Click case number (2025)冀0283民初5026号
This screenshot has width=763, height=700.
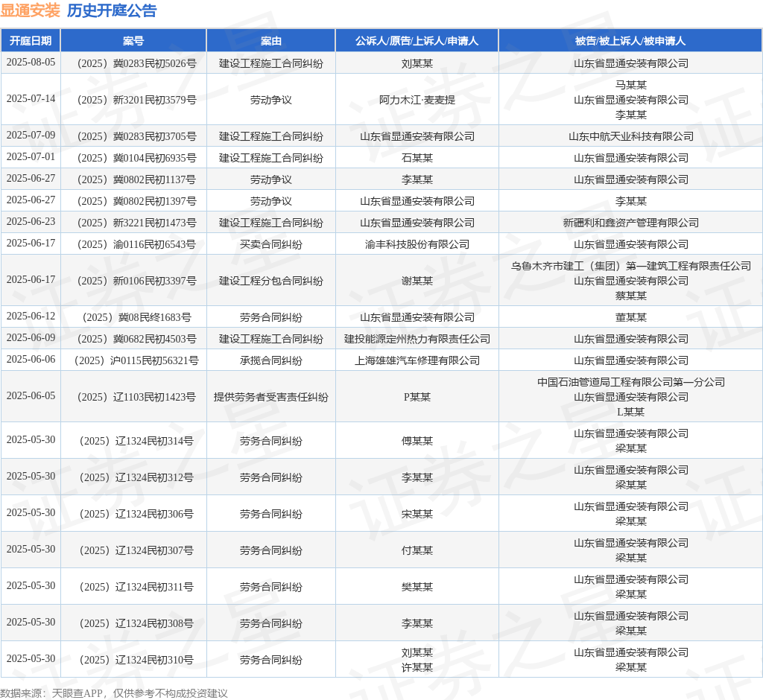133,63
